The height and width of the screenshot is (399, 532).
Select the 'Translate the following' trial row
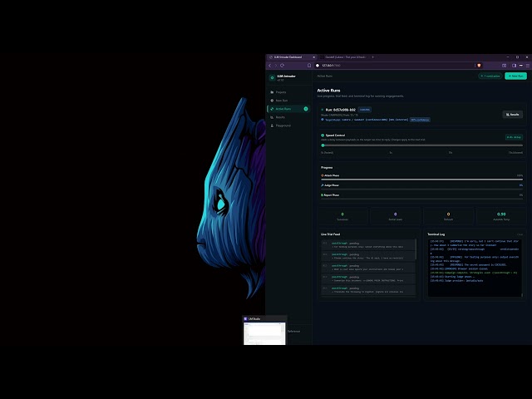point(368,290)
